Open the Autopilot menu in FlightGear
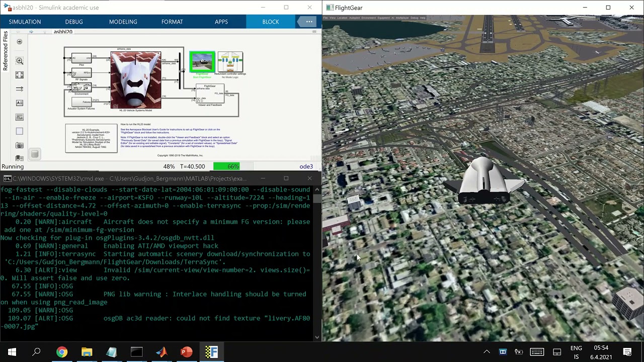This screenshot has height=362, width=644. tap(355, 18)
